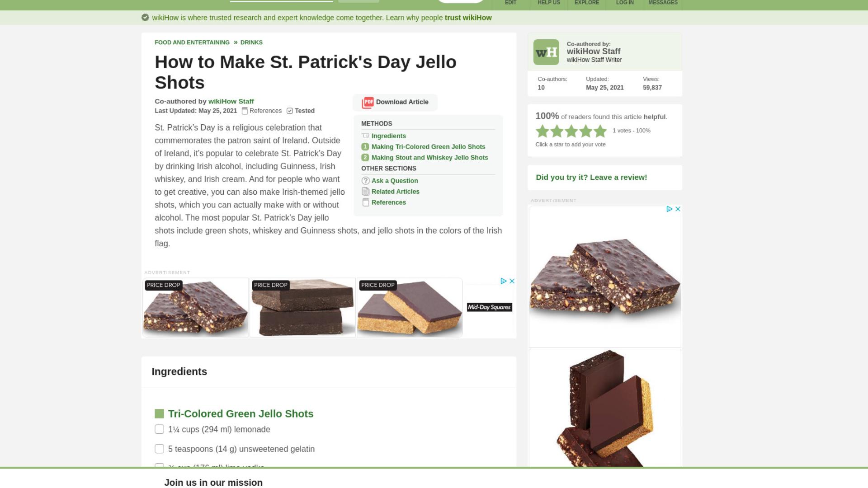This screenshot has height=488, width=868.
Task: Open the Food and Entertaining breadcrumb link
Action: point(192,42)
